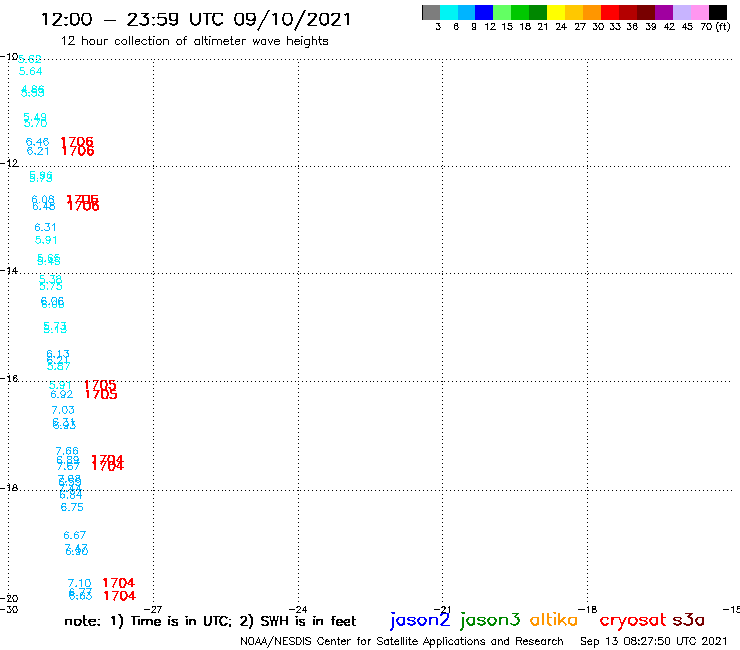Screen dimensions: 740x650
Task: Pick the orange swatch in the color bar
Action: tap(592, 12)
